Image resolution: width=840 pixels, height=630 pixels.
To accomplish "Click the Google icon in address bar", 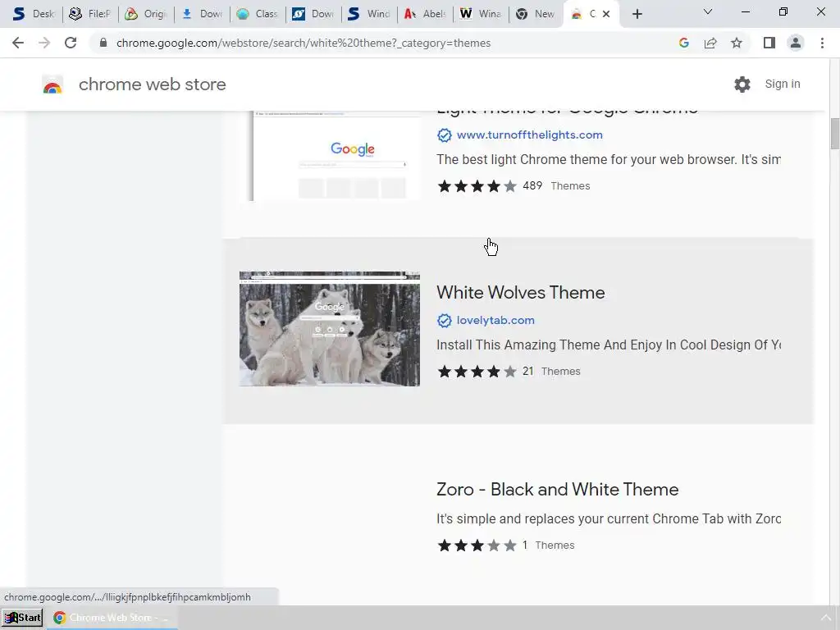I will [x=683, y=43].
